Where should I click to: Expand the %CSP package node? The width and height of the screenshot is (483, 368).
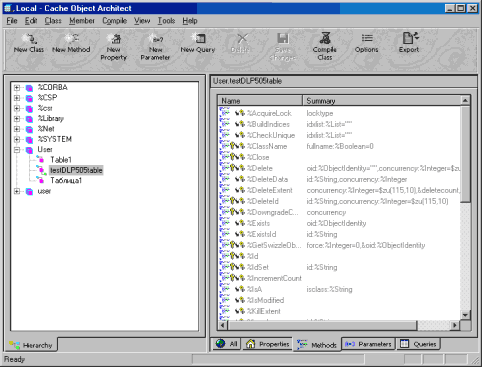click(x=17, y=98)
